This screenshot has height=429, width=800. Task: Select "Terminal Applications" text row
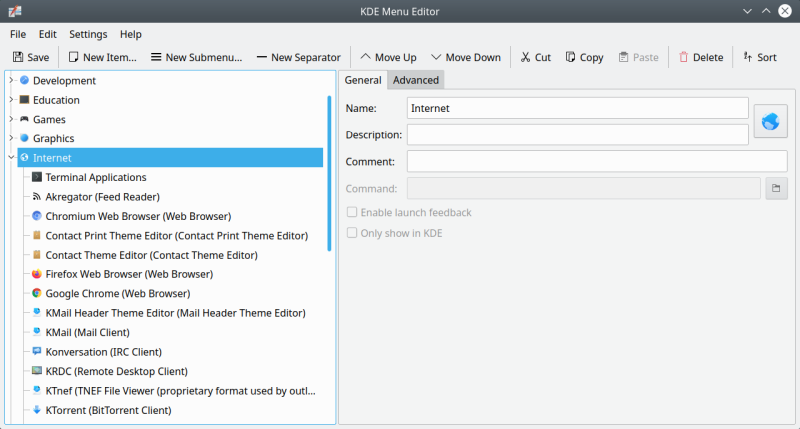[x=96, y=177]
